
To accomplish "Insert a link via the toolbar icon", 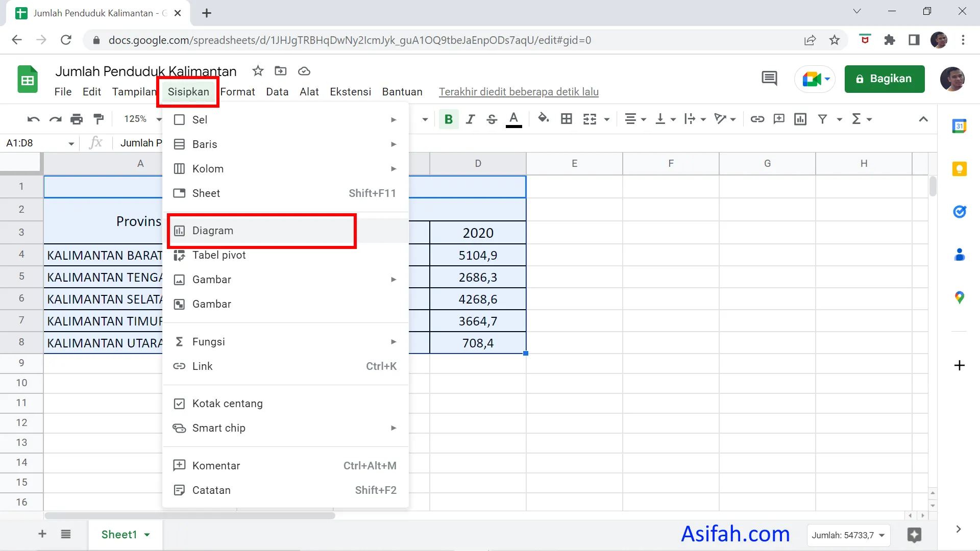I will coord(757,119).
